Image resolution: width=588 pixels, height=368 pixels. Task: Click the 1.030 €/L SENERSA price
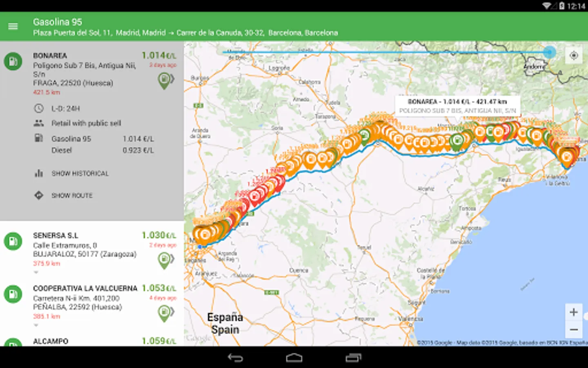point(159,235)
